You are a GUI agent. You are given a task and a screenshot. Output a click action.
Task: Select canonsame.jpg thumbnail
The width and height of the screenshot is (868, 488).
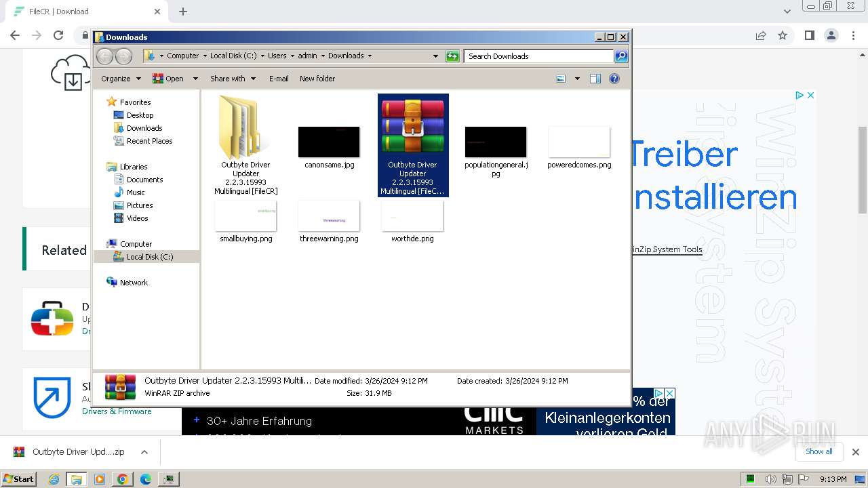[x=329, y=142]
